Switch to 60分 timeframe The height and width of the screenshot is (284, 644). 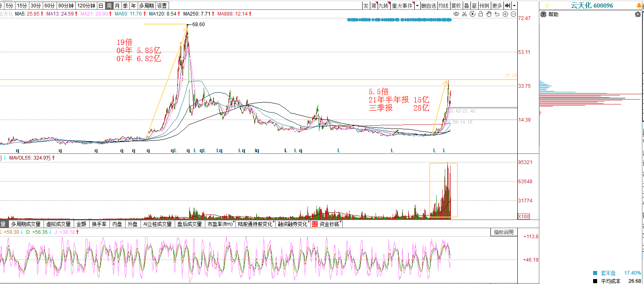pos(50,6)
